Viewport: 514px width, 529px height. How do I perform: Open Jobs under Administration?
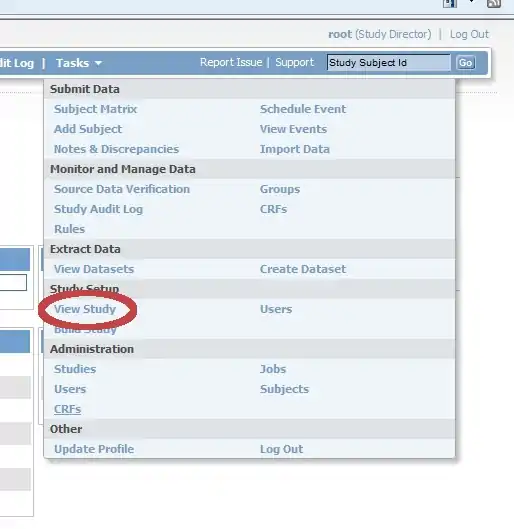pyautogui.click(x=273, y=369)
